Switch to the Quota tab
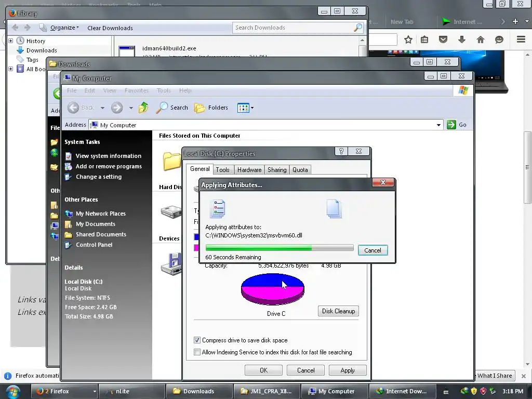 [300, 170]
